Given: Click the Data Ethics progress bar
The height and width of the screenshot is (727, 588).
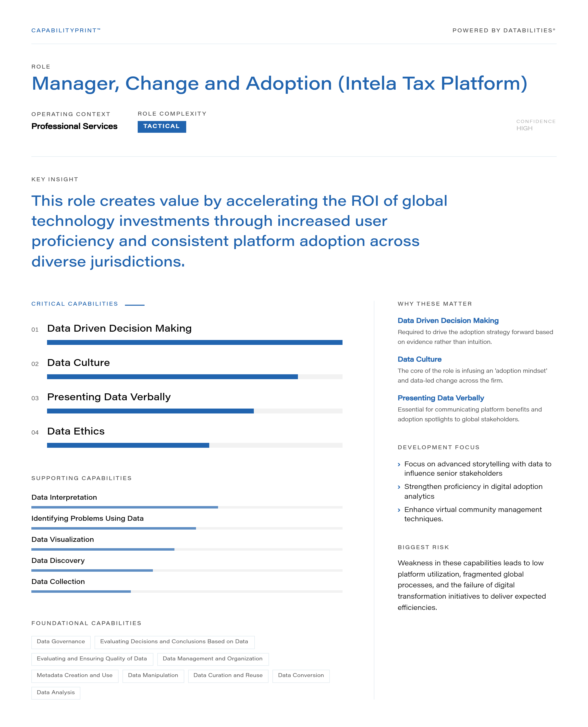Looking at the screenshot, I should pyautogui.click(x=195, y=445).
